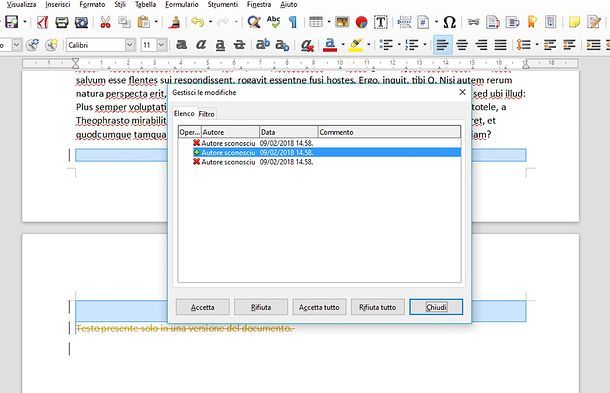Image resolution: width=610 pixels, height=393 pixels.
Task: Click the Insert Endnote icon
Action: pos(512,22)
